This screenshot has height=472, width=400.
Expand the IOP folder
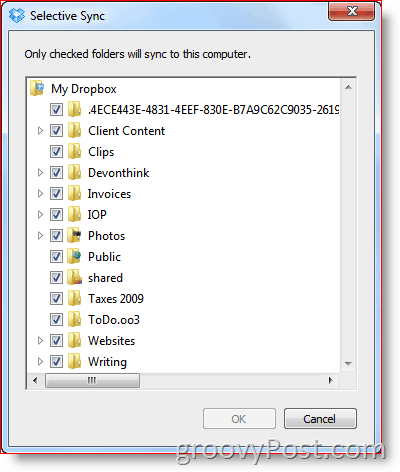pyautogui.click(x=40, y=215)
